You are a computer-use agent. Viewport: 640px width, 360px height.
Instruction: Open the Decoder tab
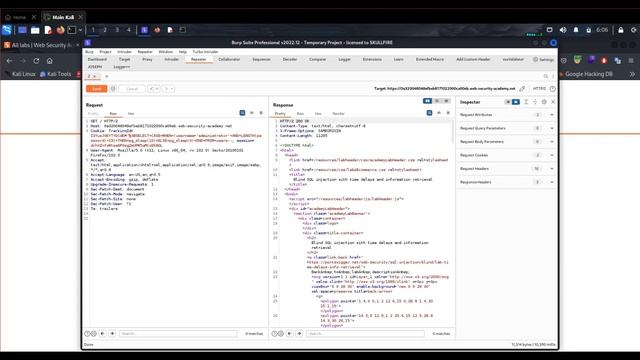pos(290,59)
